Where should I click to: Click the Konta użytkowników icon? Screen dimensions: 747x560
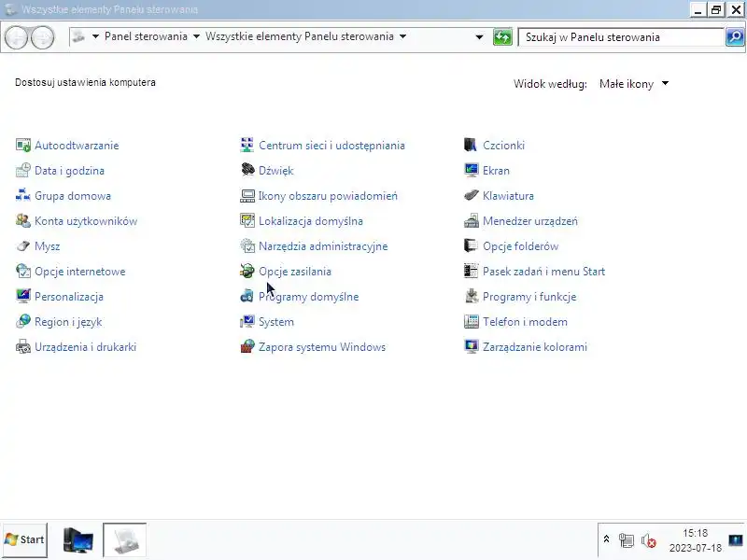coord(22,221)
